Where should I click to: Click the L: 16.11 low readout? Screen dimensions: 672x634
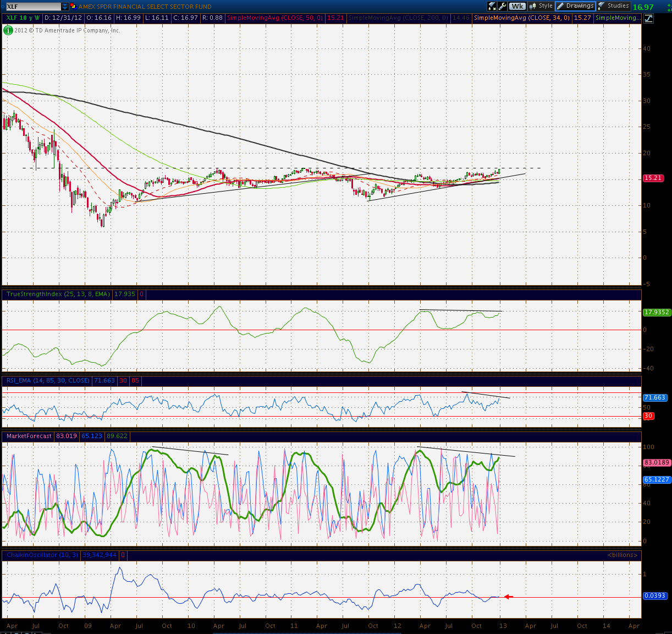click(157, 18)
